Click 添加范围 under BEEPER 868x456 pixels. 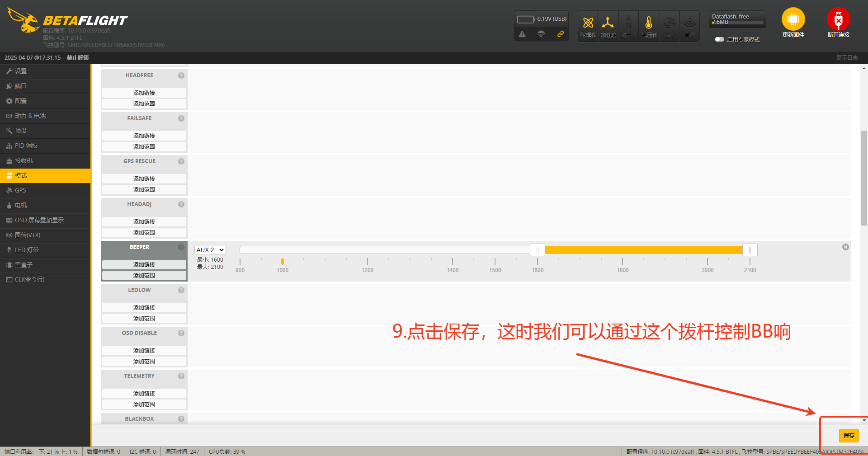pyautogui.click(x=144, y=276)
